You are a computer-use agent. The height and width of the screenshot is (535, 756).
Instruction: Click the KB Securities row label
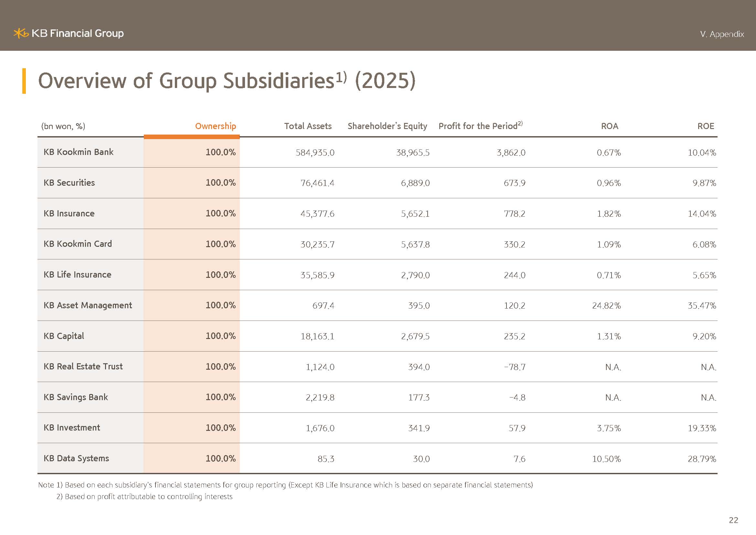69,183
